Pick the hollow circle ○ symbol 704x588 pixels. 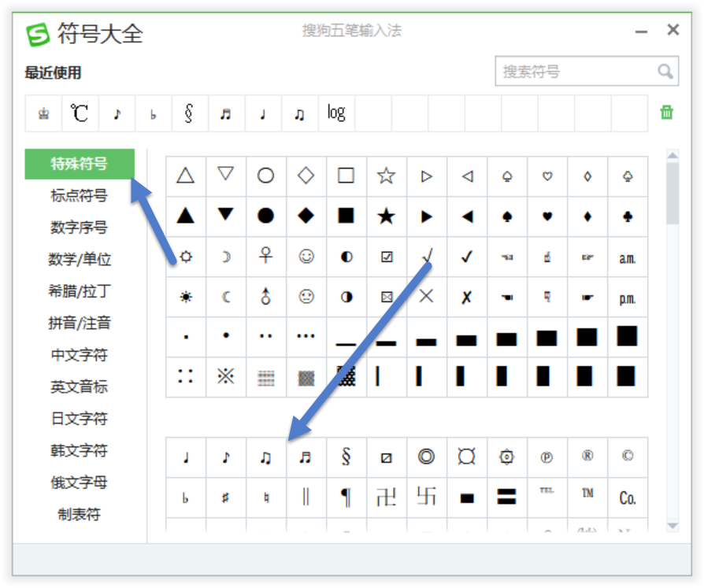coord(266,176)
